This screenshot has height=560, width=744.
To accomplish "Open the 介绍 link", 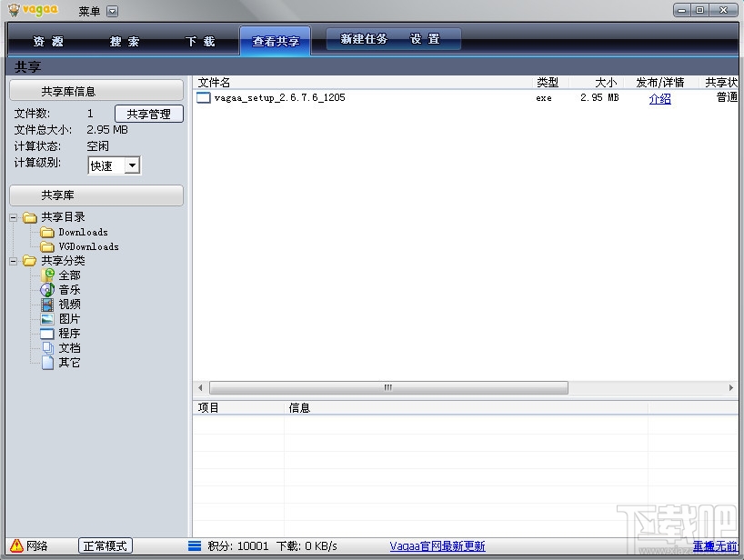I will point(660,98).
